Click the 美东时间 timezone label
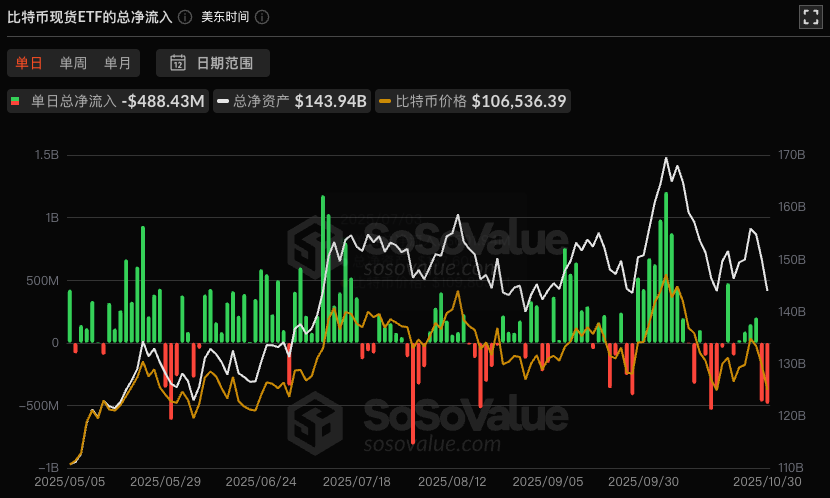 point(225,17)
